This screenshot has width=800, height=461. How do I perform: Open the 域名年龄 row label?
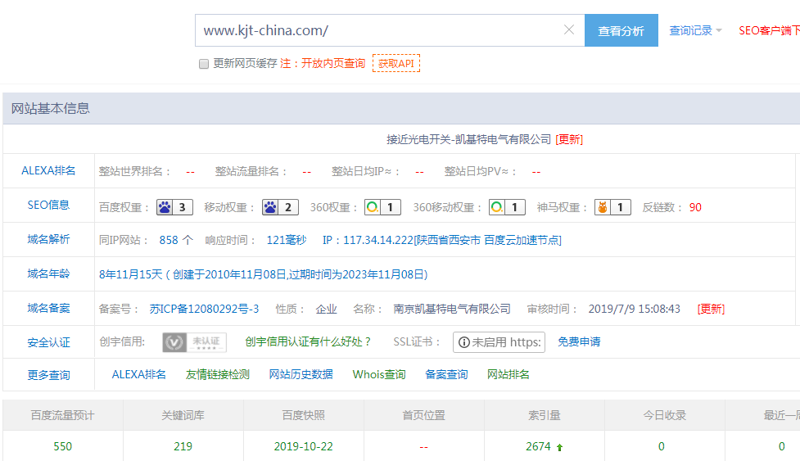(48, 274)
